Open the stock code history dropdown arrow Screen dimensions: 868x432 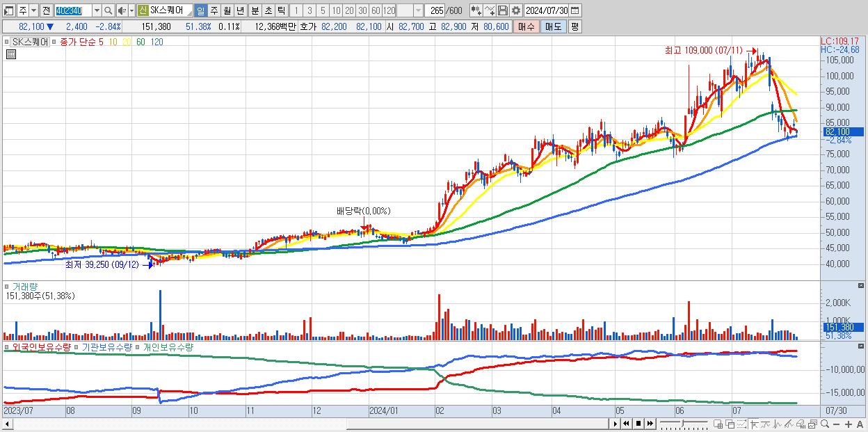(x=97, y=10)
